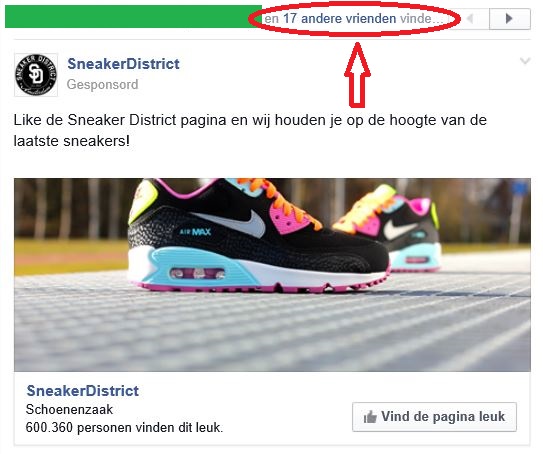Click 'Vind de pagina leuk' button

(434, 417)
